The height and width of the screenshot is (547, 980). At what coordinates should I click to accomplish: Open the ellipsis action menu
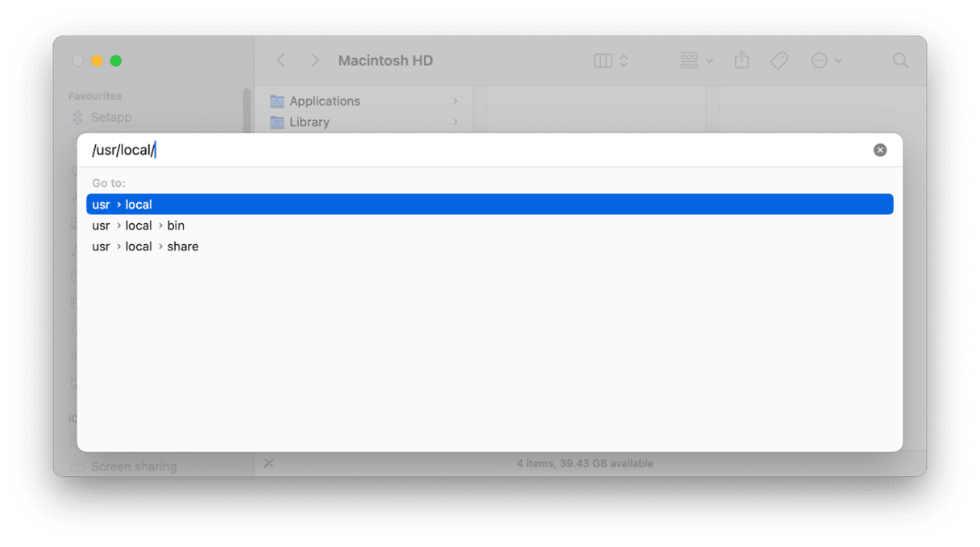(x=826, y=60)
